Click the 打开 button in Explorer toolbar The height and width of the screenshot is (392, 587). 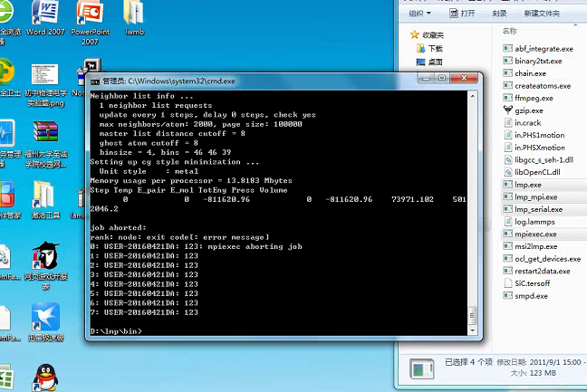tap(462, 14)
